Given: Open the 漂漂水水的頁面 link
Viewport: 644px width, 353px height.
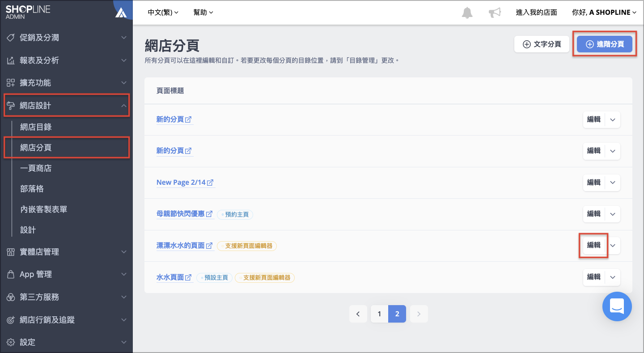Looking at the screenshot, I should (x=180, y=246).
